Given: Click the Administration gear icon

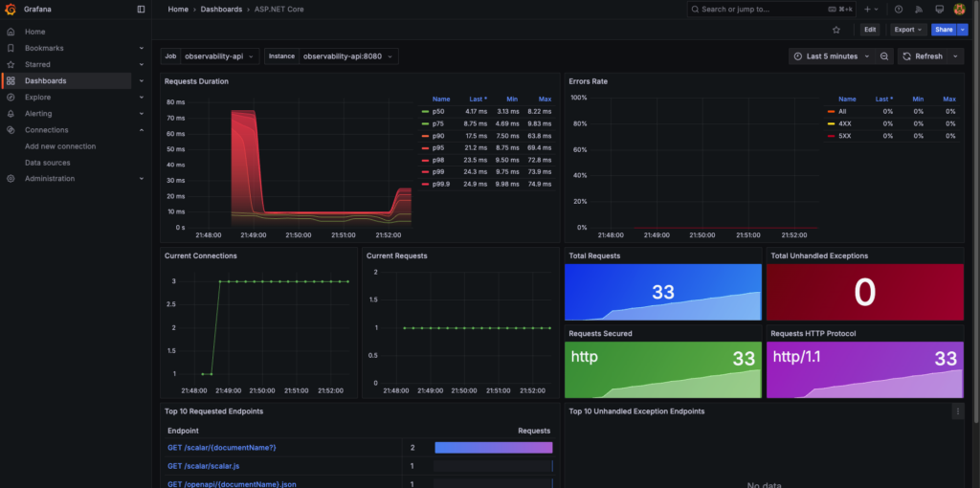Looking at the screenshot, I should click(11, 179).
